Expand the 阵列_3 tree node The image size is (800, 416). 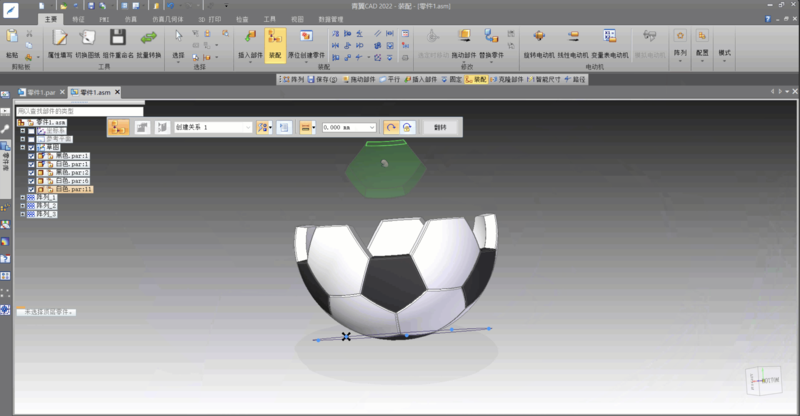click(x=23, y=214)
